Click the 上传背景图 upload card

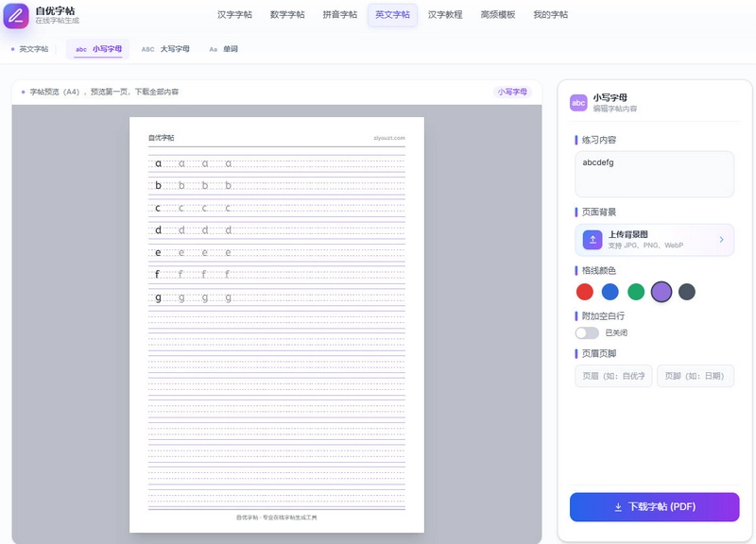[654, 240]
